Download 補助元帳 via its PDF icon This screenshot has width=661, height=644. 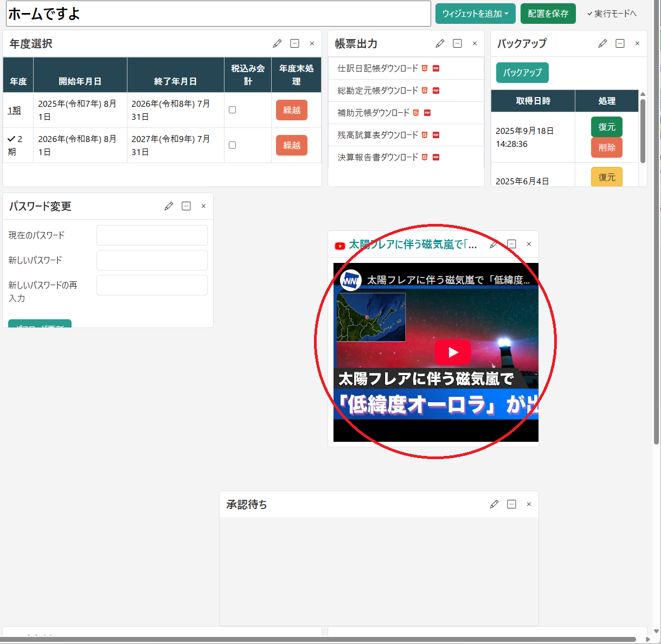[427, 113]
